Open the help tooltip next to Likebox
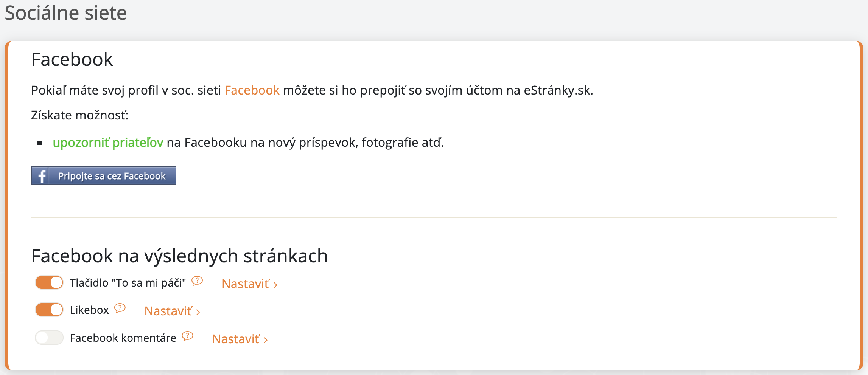The height and width of the screenshot is (375, 868). coord(119,309)
